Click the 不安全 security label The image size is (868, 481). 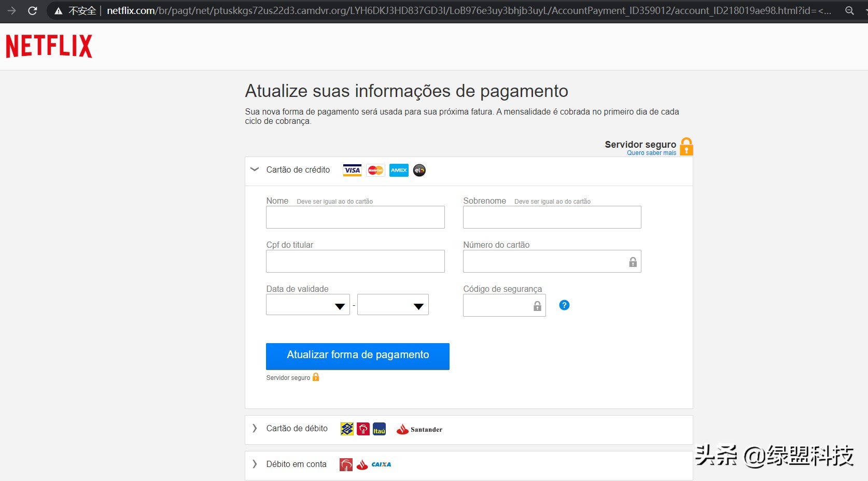(x=82, y=11)
